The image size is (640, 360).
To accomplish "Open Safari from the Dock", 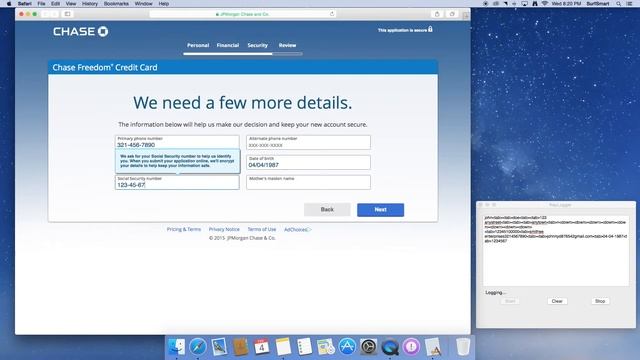I will point(198,347).
